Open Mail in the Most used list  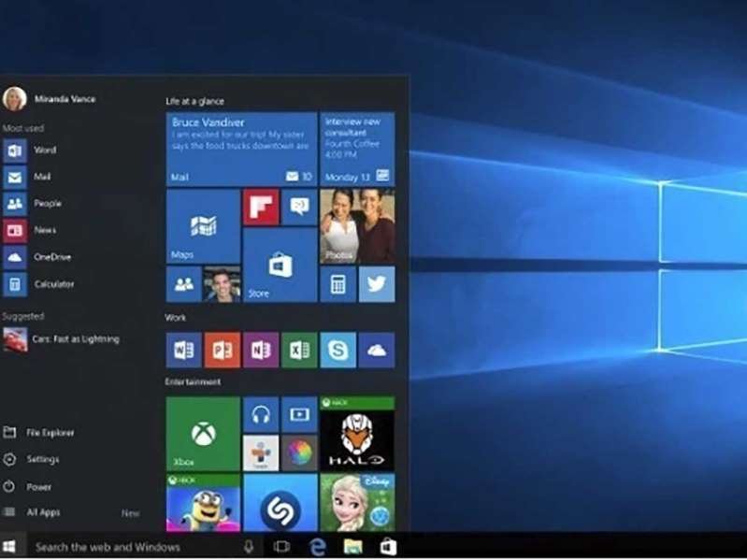pos(27,177)
